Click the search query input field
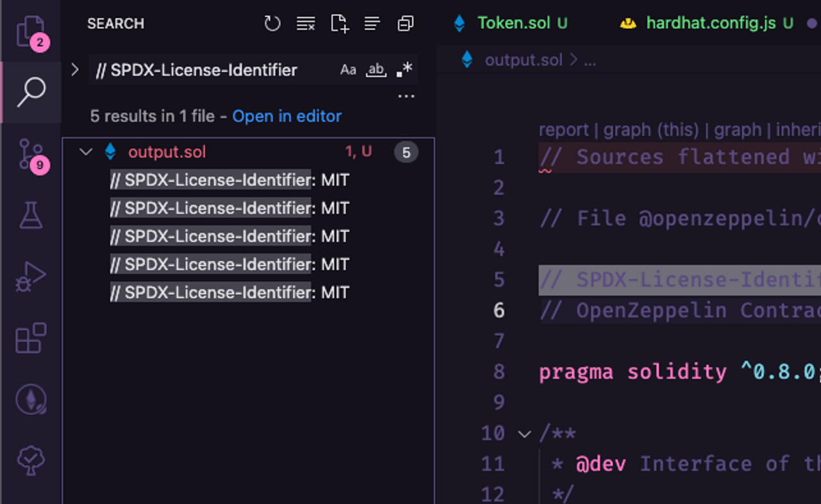Image resolution: width=821 pixels, height=504 pixels. point(212,70)
